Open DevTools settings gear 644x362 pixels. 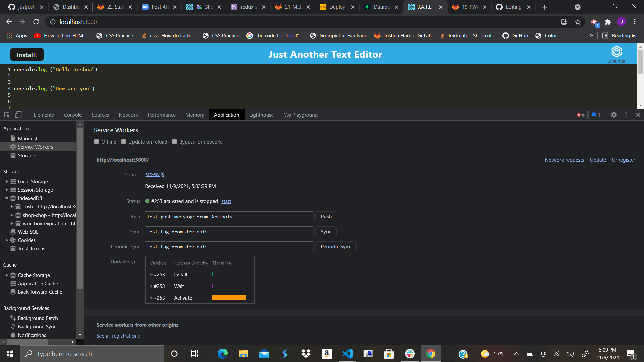pyautogui.click(x=614, y=115)
